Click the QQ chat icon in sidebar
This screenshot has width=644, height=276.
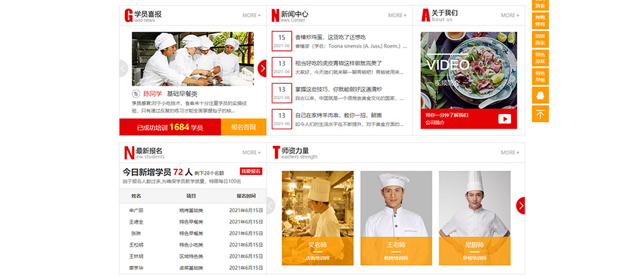(x=540, y=95)
